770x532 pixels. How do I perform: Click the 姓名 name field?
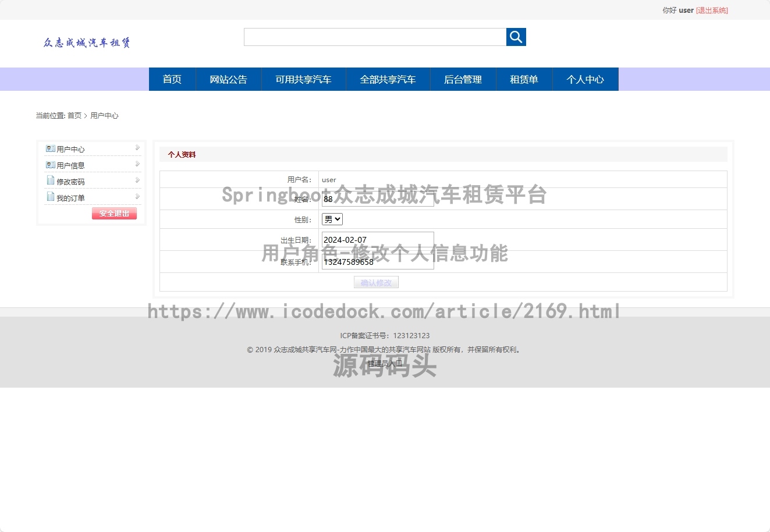tap(378, 199)
